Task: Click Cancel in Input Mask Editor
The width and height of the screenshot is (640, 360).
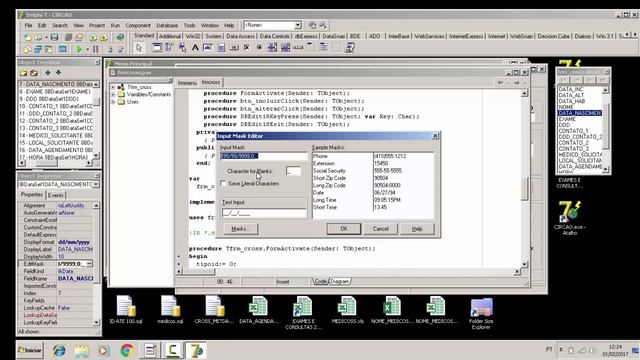Action: (x=380, y=229)
